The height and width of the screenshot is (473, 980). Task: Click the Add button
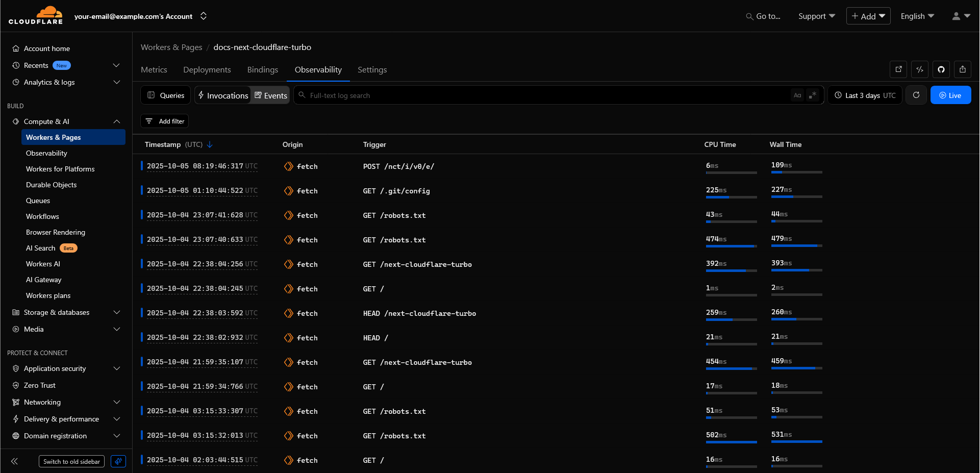pos(868,16)
